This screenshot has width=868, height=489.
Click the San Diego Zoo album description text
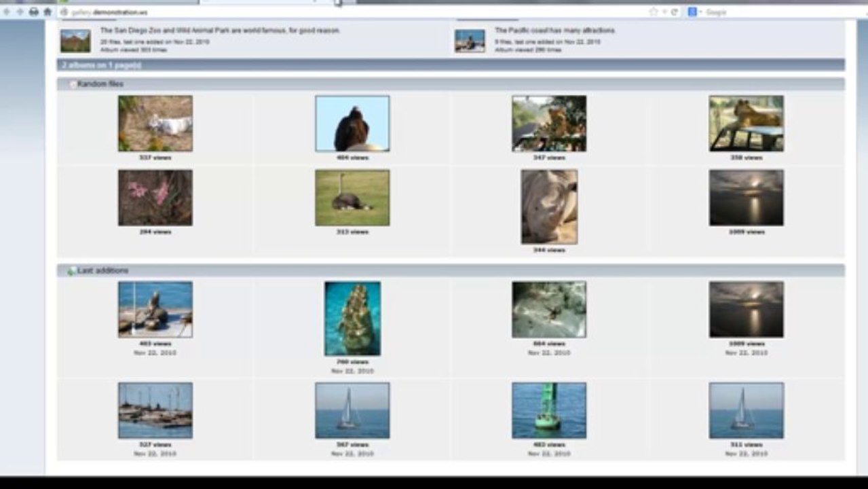(220, 31)
